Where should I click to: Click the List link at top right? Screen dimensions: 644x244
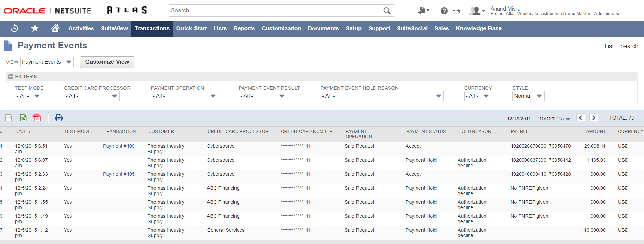click(609, 46)
